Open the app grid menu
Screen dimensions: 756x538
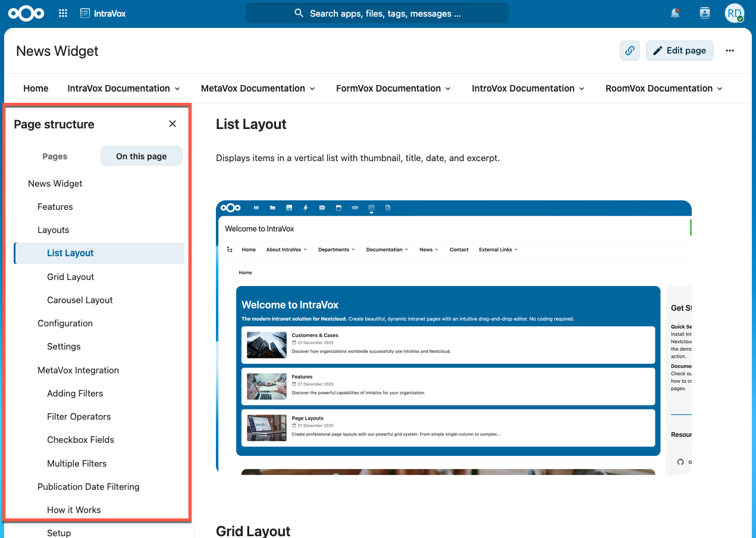(x=63, y=13)
